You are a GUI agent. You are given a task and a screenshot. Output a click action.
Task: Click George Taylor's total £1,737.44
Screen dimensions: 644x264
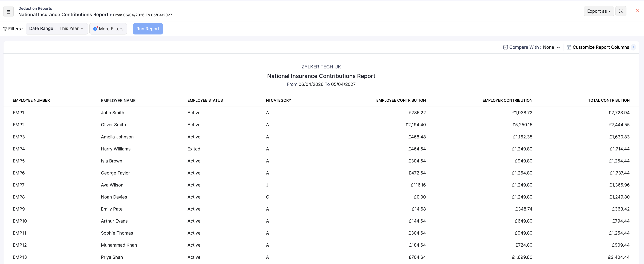click(x=619, y=173)
